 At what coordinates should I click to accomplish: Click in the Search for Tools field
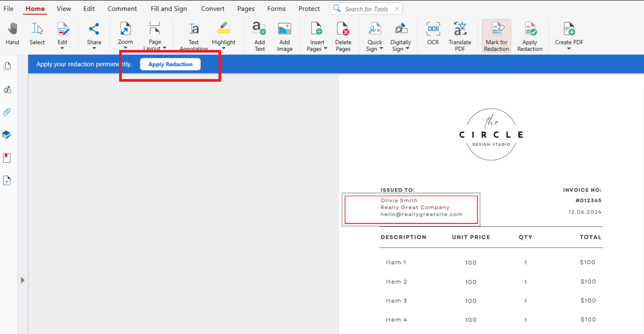[x=366, y=9]
